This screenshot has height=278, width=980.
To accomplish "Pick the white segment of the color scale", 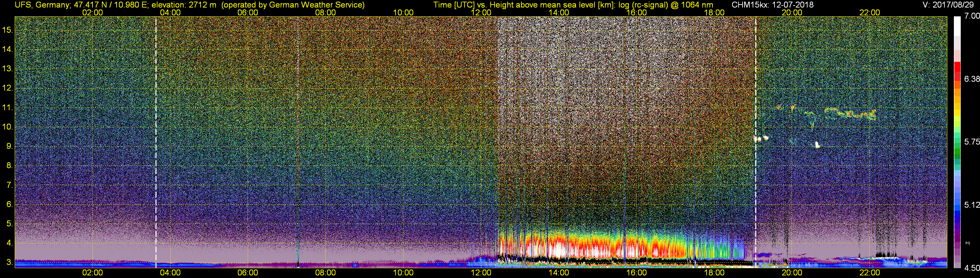I will (x=957, y=27).
